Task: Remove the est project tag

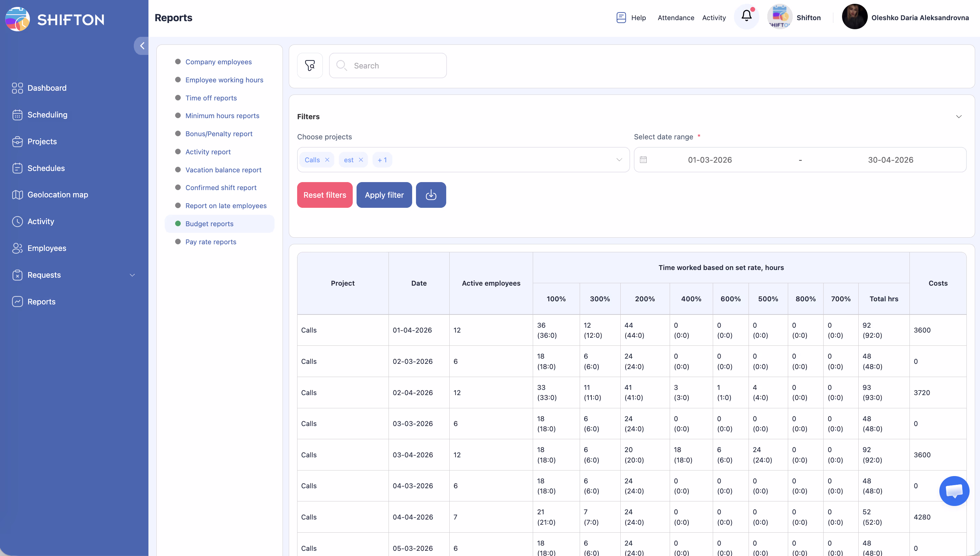Action: [361, 160]
